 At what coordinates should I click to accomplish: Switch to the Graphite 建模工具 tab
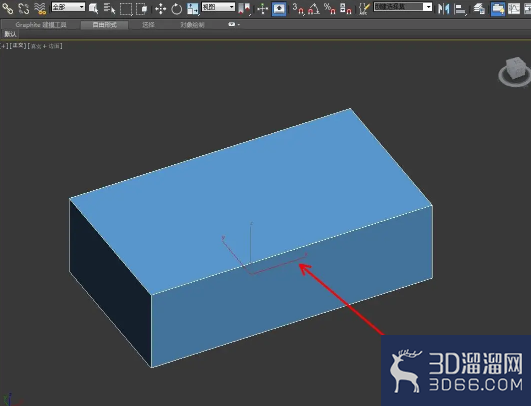41,25
